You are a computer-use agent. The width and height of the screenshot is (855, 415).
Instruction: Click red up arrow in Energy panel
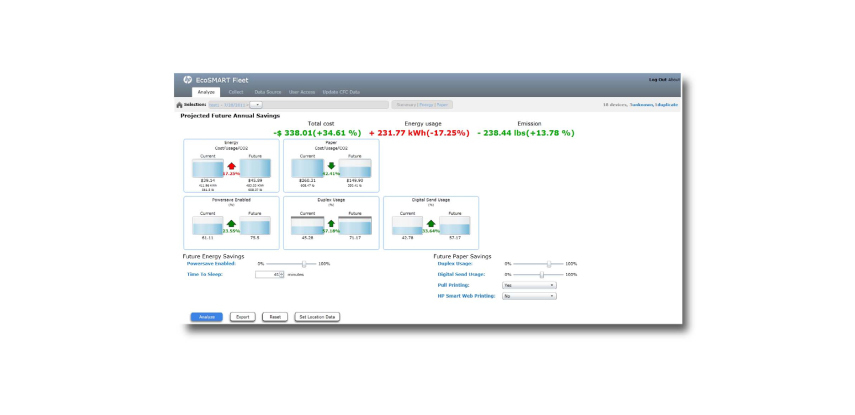[x=231, y=168]
